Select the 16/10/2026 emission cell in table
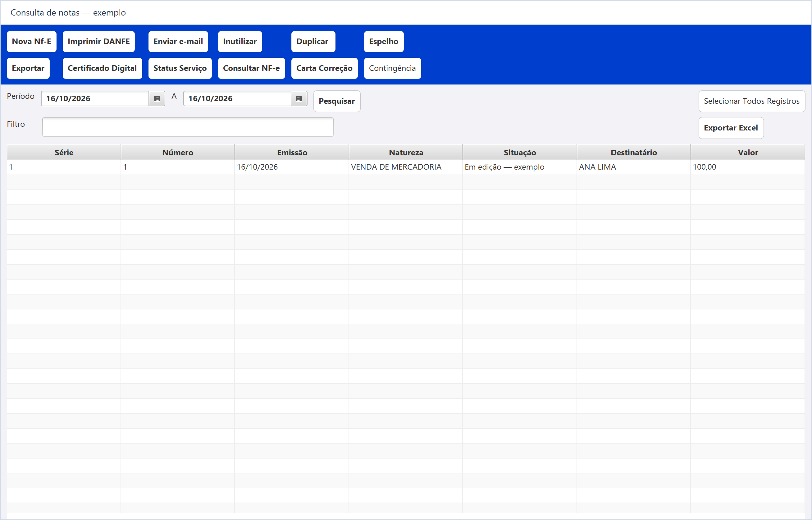812x520 pixels. 292,167
